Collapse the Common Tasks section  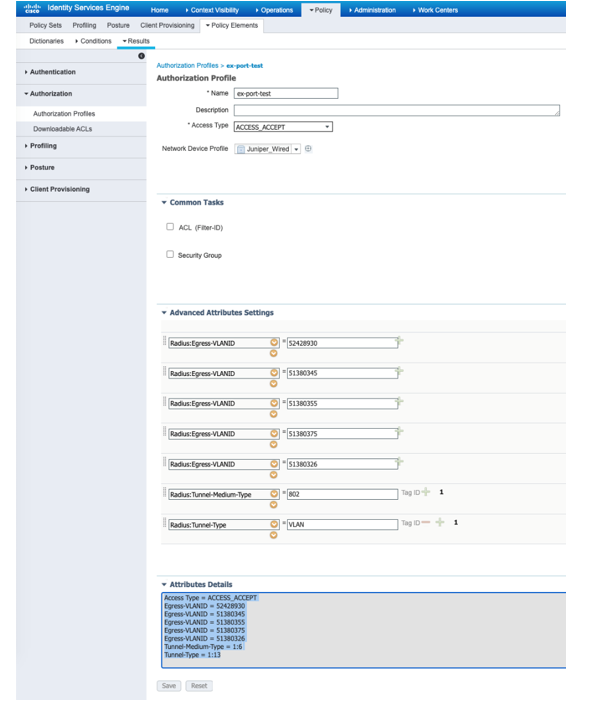pyautogui.click(x=164, y=202)
